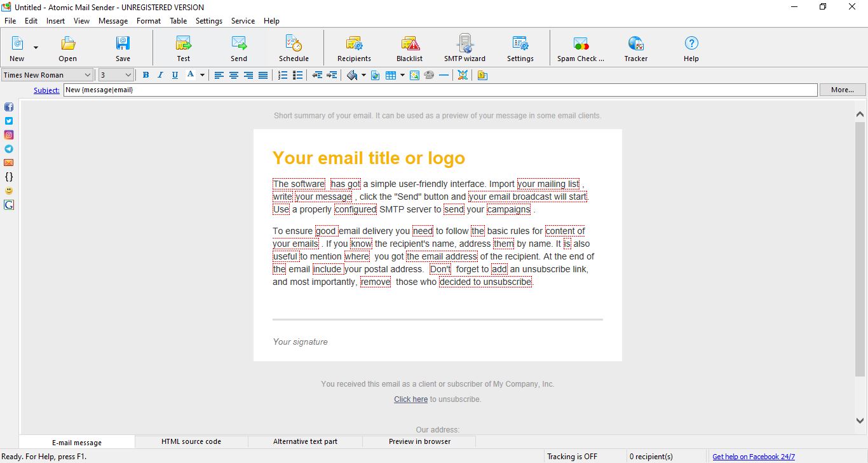Toggle Bold formatting
Viewport: 868px width, 463px height.
tap(146, 75)
